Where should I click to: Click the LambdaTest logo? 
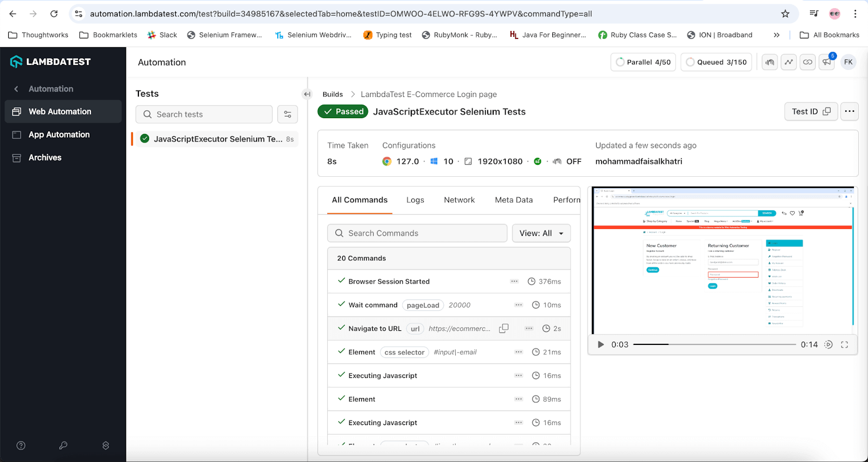50,62
